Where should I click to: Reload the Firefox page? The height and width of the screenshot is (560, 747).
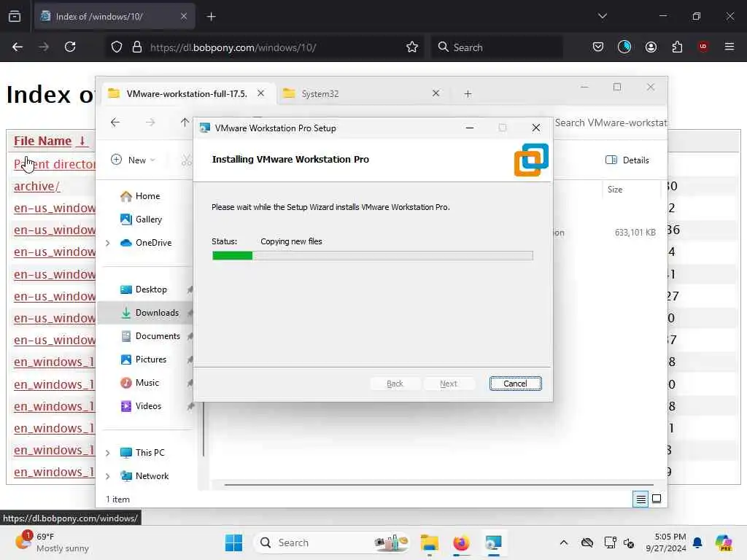point(70,47)
